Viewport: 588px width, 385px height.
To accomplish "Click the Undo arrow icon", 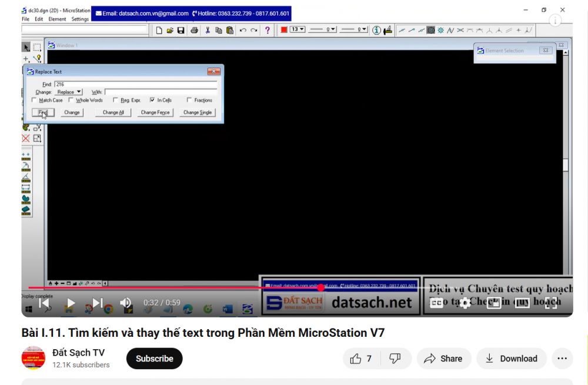I will [x=243, y=30].
